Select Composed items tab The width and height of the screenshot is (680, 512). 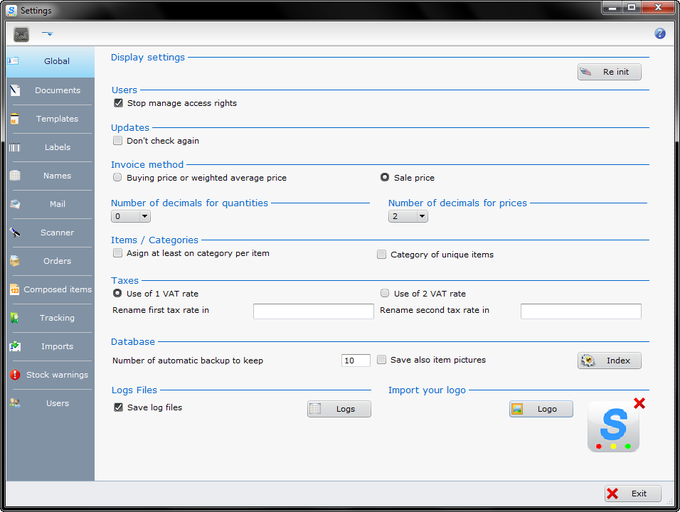(x=51, y=290)
